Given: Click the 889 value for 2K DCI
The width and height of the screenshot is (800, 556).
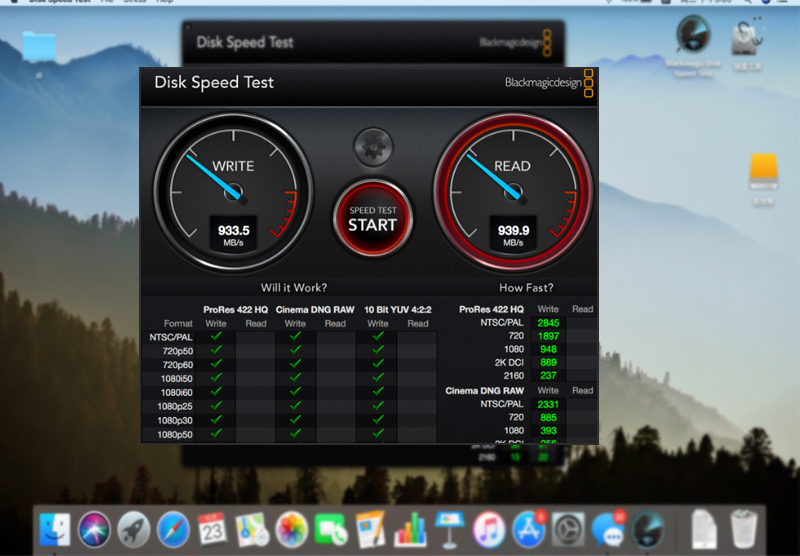Looking at the screenshot, I should tap(548, 363).
